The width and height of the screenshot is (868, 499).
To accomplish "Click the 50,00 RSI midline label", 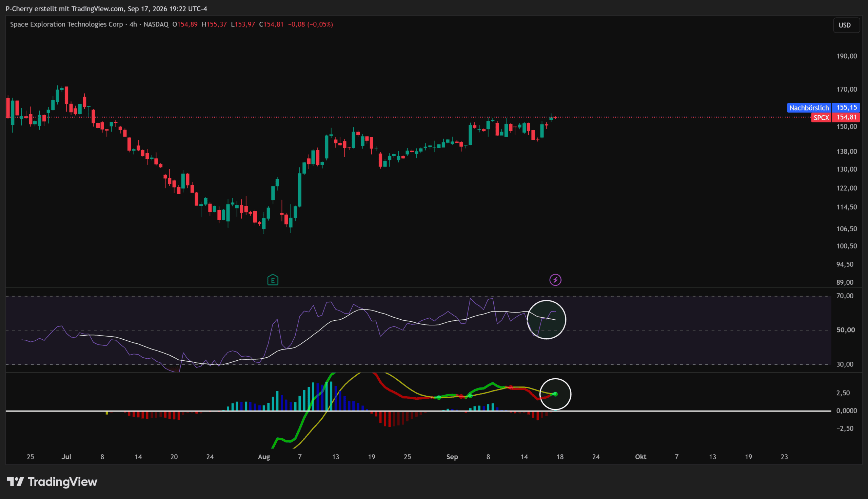I will point(845,330).
